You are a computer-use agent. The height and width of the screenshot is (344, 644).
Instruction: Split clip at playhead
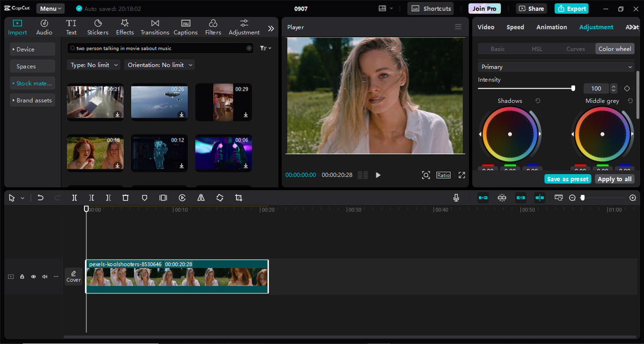tap(74, 198)
